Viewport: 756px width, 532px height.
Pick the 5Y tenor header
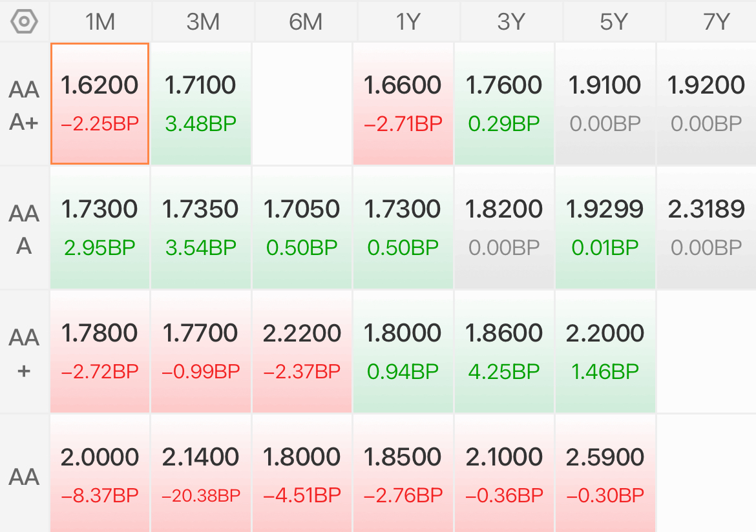click(x=614, y=22)
